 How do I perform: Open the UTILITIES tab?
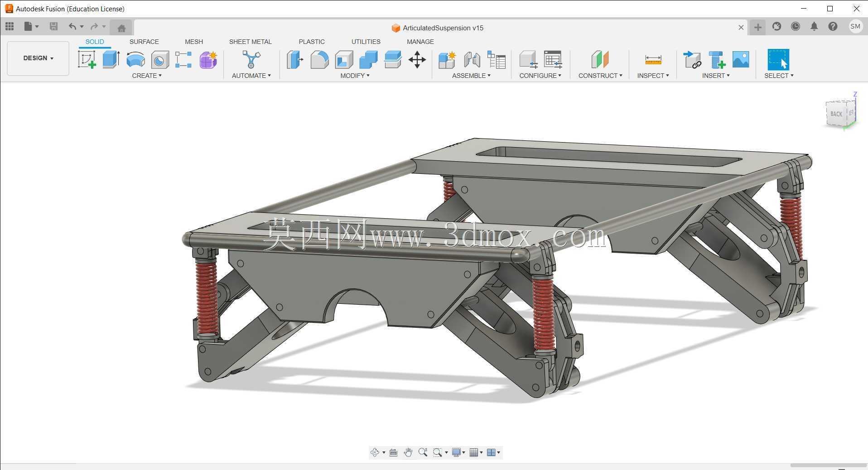(x=366, y=42)
